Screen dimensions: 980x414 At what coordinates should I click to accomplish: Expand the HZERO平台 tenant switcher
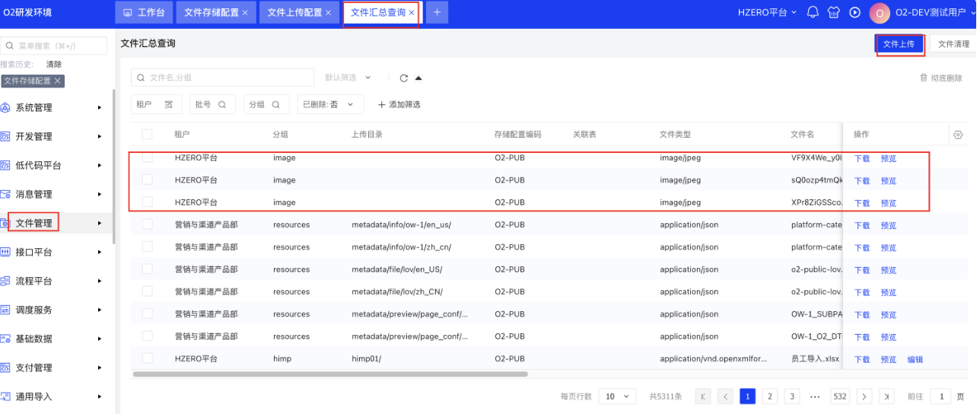tap(767, 12)
